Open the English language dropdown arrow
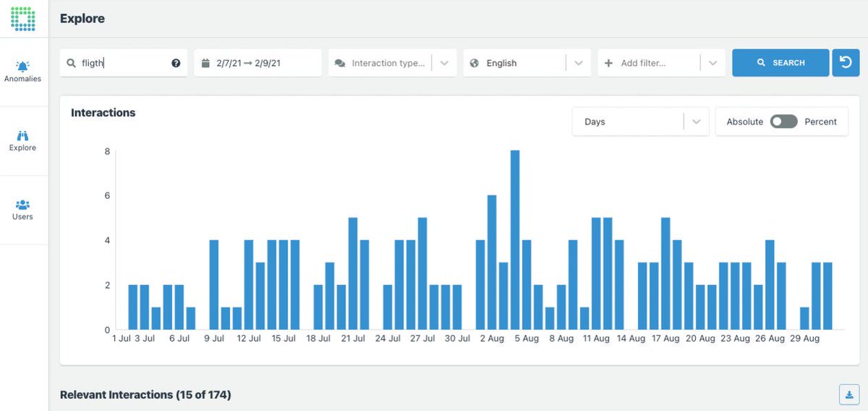868x411 pixels. [579, 63]
